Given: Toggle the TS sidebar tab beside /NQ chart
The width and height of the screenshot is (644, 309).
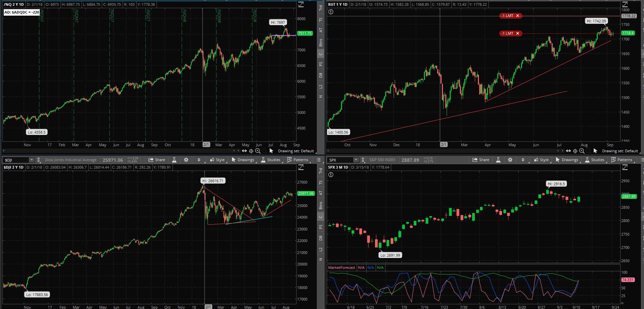Looking at the screenshot, I should coord(320,20).
